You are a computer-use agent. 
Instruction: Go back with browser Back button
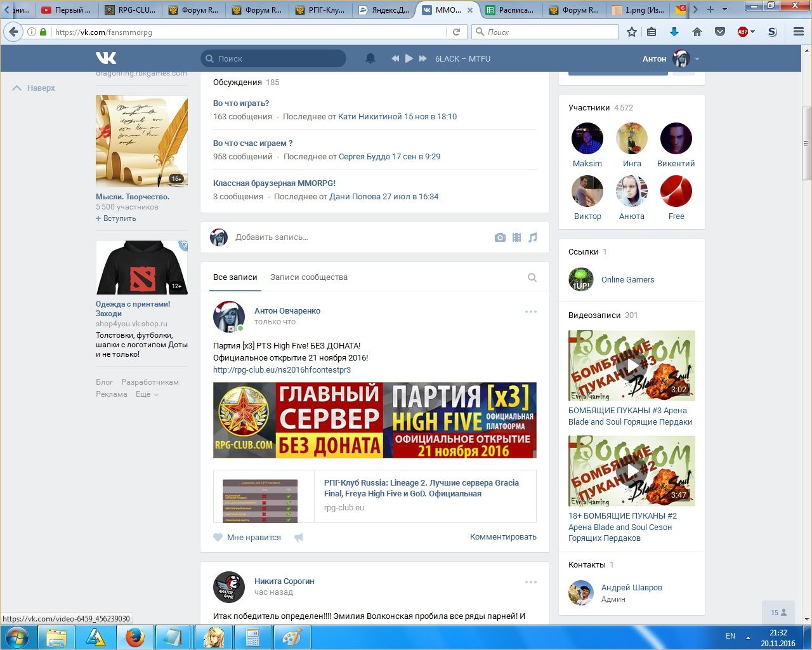14,32
